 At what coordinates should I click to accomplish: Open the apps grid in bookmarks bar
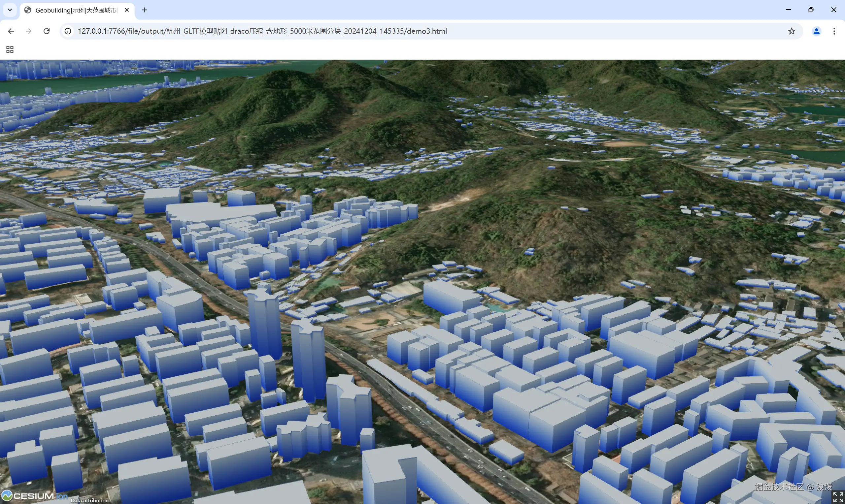coord(10,49)
